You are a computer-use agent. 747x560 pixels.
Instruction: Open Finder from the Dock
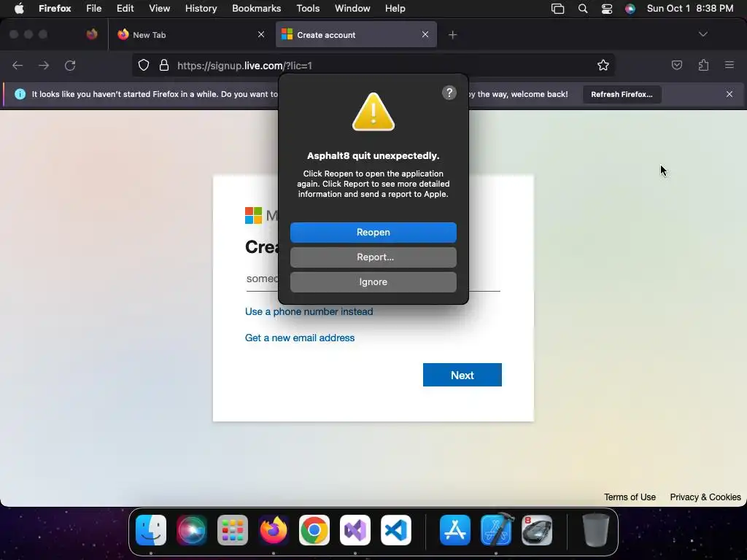[151, 530]
